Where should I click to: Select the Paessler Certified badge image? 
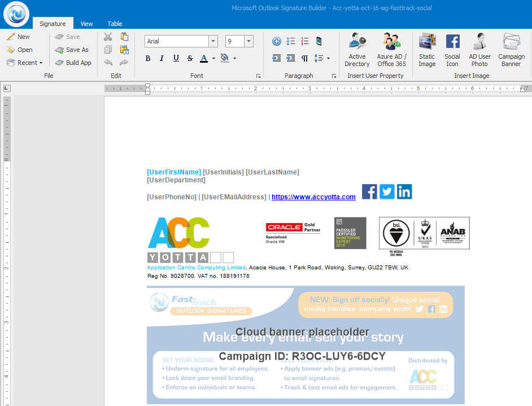[350, 233]
